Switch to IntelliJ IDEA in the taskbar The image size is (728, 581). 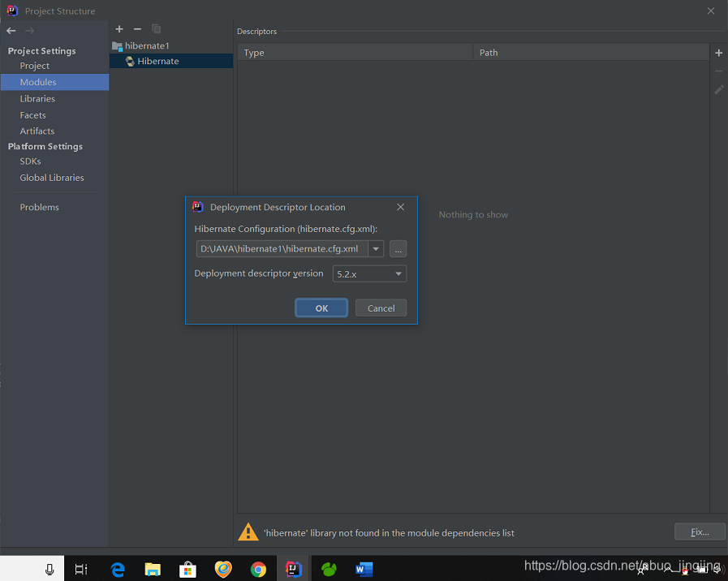294,569
